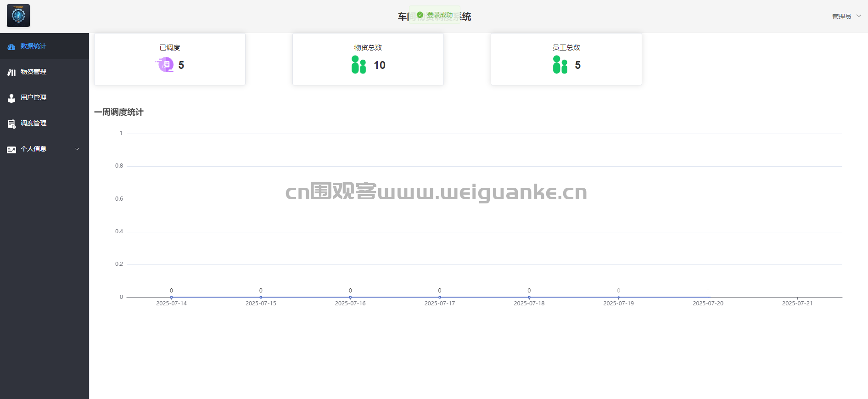Click the green check icon in 登录成功 toast

coord(420,15)
